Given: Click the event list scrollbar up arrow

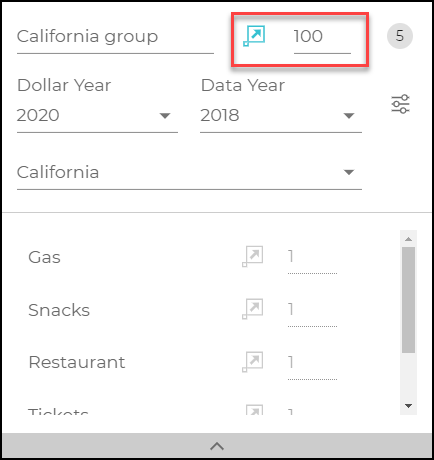Looking at the screenshot, I should click(x=408, y=239).
